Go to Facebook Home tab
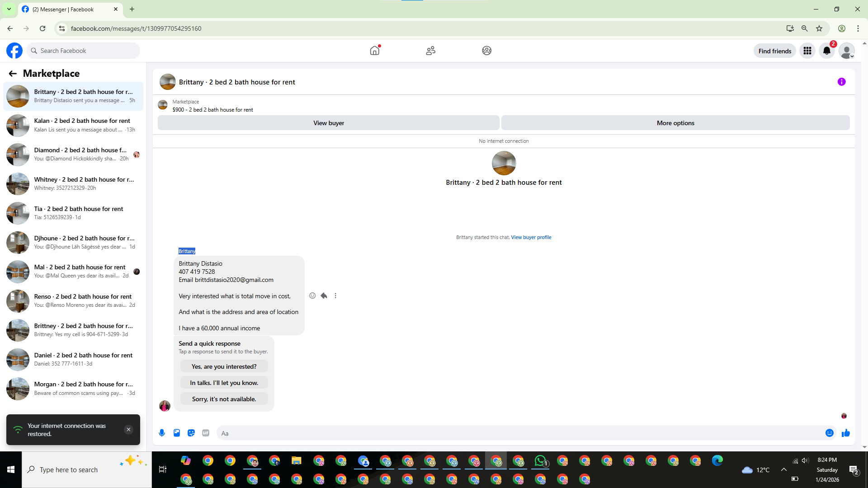The image size is (868, 488). [374, 51]
